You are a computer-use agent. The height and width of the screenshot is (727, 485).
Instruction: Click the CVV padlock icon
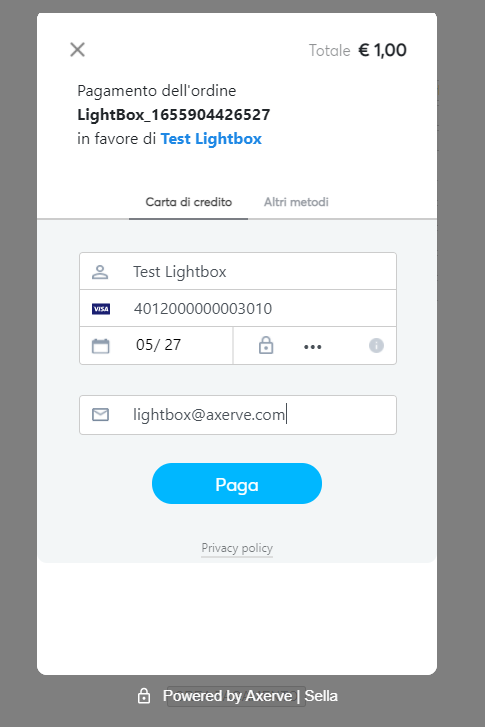click(x=266, y=345)
